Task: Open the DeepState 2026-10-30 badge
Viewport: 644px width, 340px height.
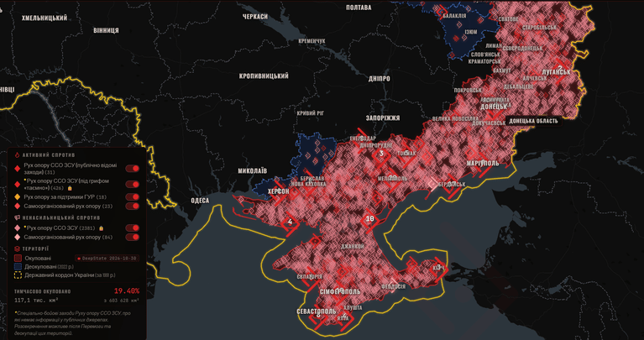Action: coord(107,259)
